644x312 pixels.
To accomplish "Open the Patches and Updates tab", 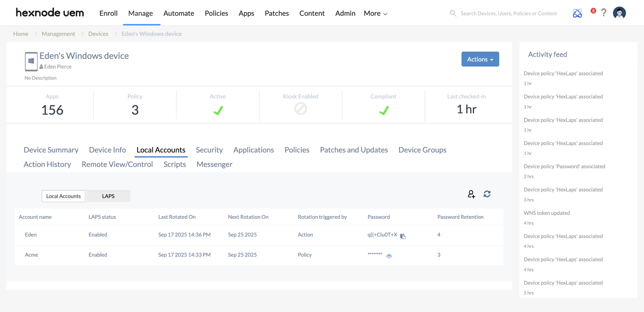I will click(354, 150).
